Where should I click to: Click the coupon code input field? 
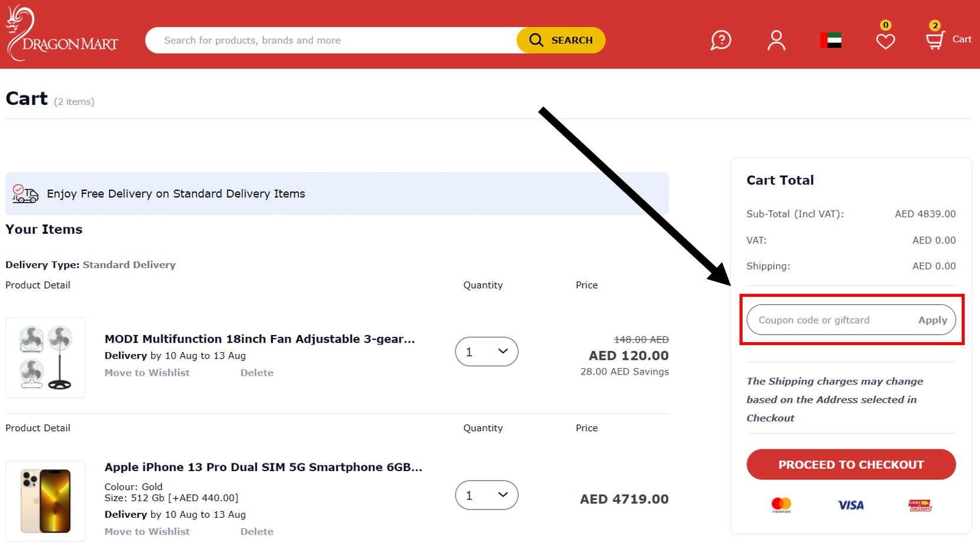[825, 320]
